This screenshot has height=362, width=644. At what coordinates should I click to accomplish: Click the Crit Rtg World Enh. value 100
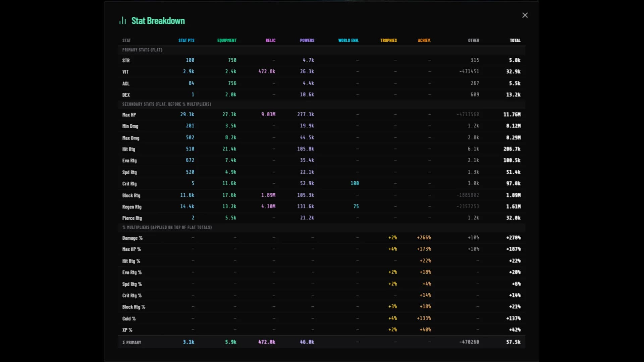tap(355, 183)
